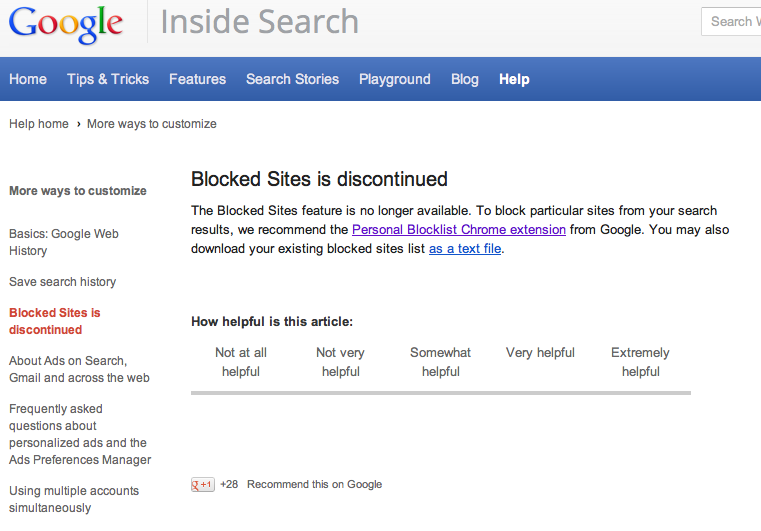Open Save search history article

tap(63, 282)
